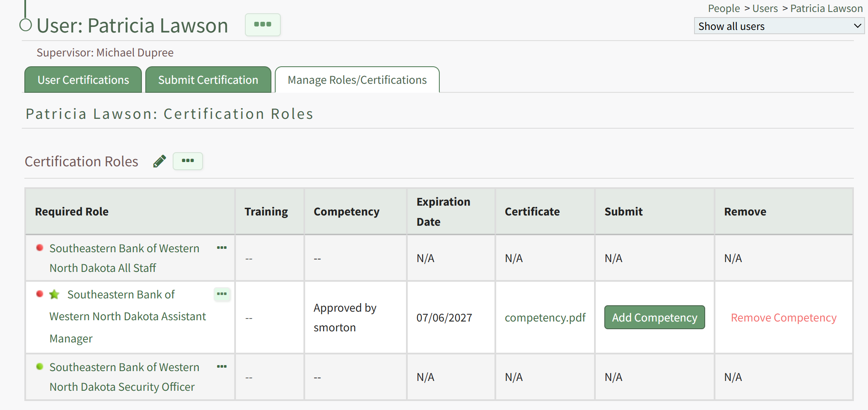
Task: Open the ellipsis menu beside User: Patricia Lawson
Action: coord(262,25)
